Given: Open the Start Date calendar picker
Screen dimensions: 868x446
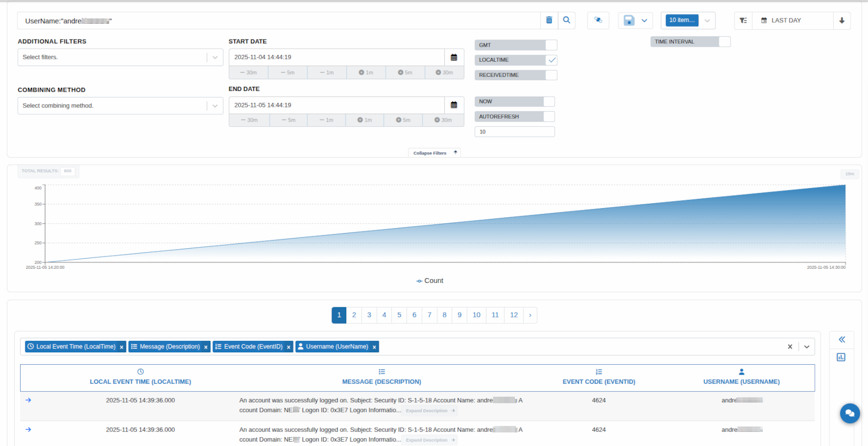Looking at the screenshot, I should click(454, 57).
